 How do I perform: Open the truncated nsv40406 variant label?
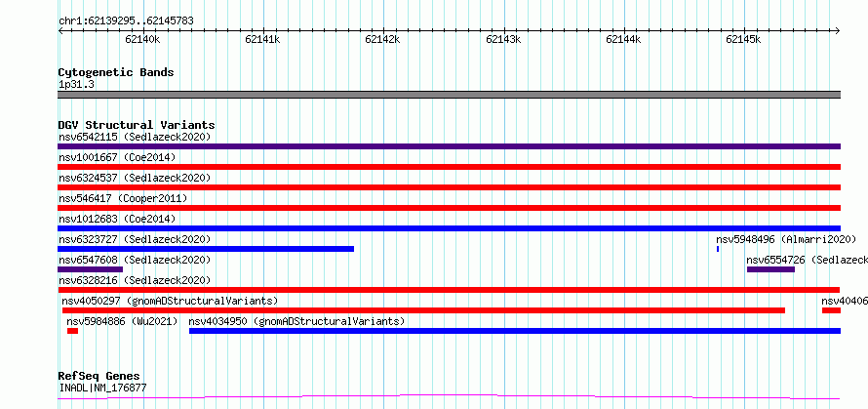(845, 301)
